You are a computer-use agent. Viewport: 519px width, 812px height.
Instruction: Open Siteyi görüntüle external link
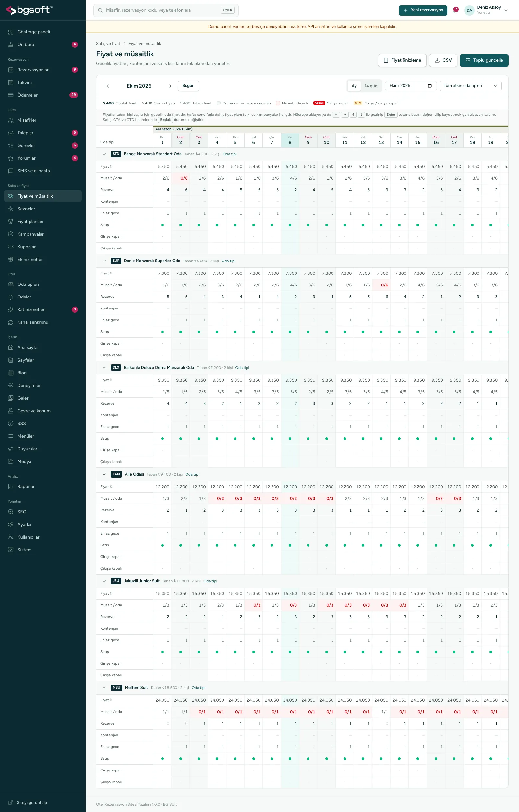(x=43, y=802)
